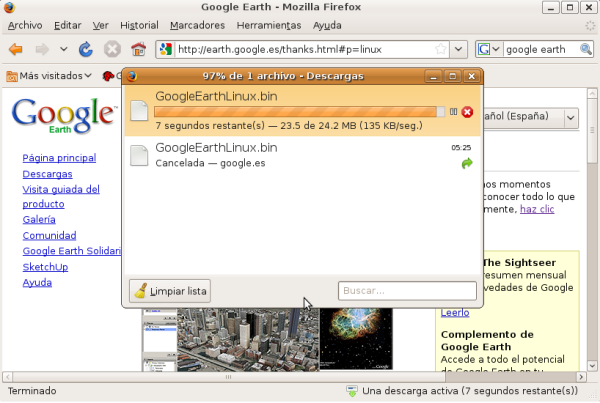600x403 pixels.
Task: Open the language dropdown showing Español (España)
Action: coord(572,117)
